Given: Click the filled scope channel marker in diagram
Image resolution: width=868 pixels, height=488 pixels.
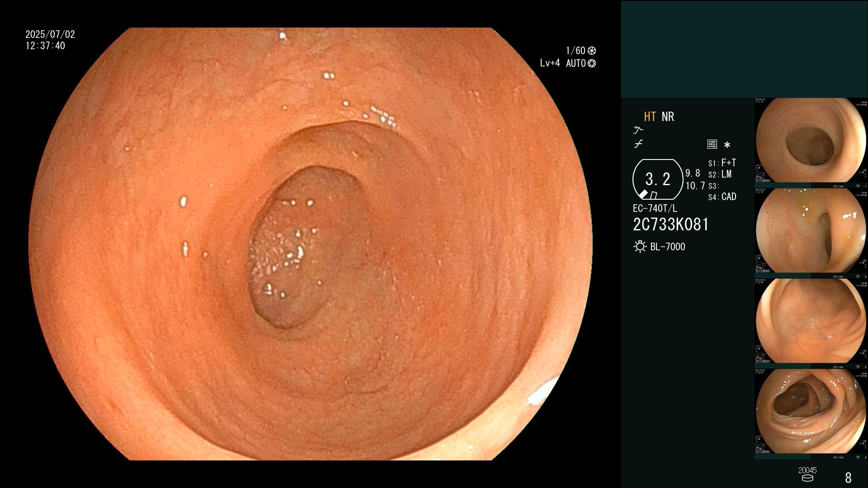Looking at the screenshot, I should pyautogui.click(x=643, y=194).
